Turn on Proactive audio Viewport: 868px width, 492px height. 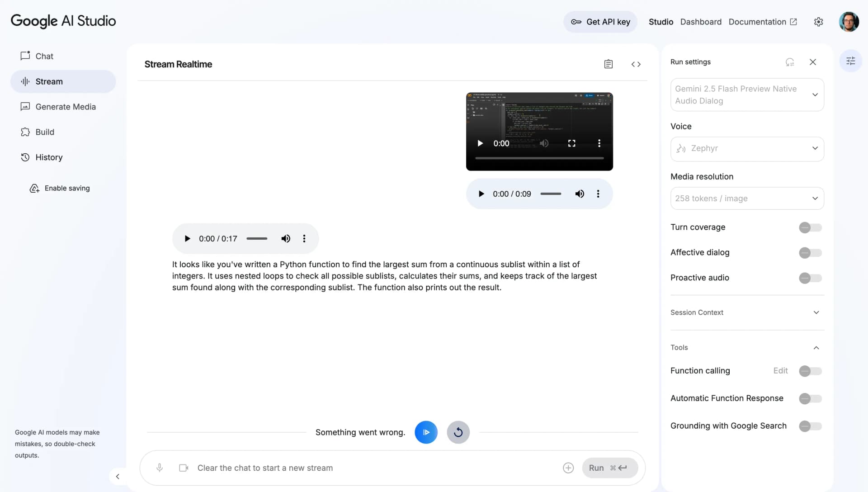(x=809, y=278)
